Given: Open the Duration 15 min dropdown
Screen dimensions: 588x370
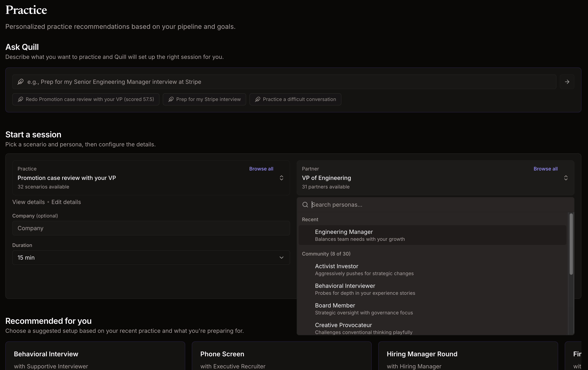Looking at the screenshot, I should pos(151,258).
